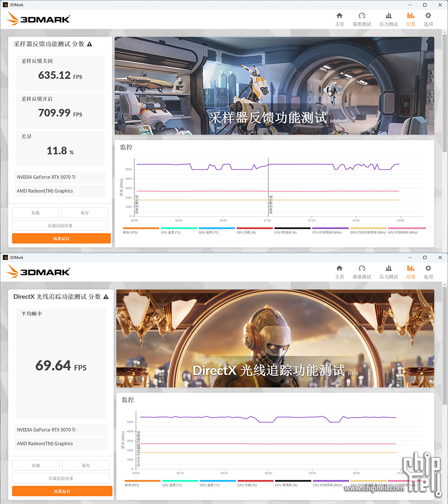This screenshot has height=504, width=448.
Task: Click 加载 button in sampler feedback window
Action: point(35,212)
